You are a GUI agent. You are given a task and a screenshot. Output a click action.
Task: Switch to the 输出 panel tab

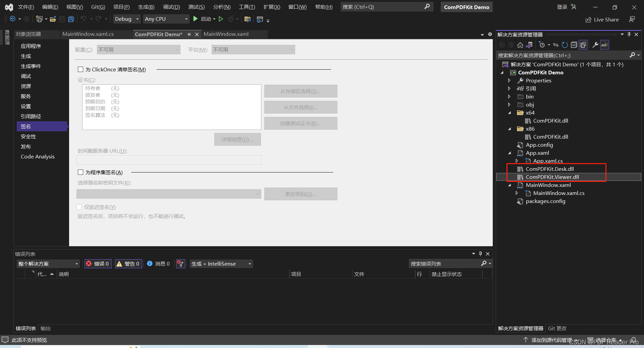click(x=45, y=329)
